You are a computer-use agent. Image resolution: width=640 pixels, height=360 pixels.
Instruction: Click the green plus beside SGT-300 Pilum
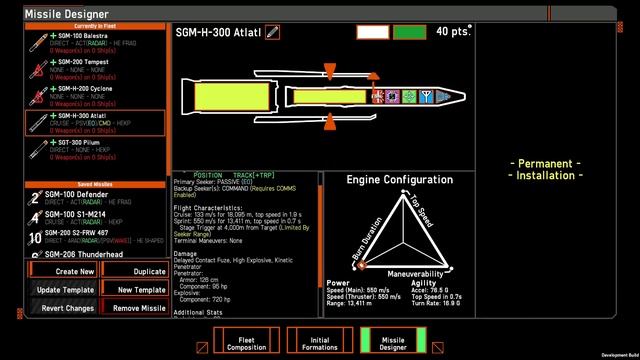pyautogui.click(x=53, y=142)
